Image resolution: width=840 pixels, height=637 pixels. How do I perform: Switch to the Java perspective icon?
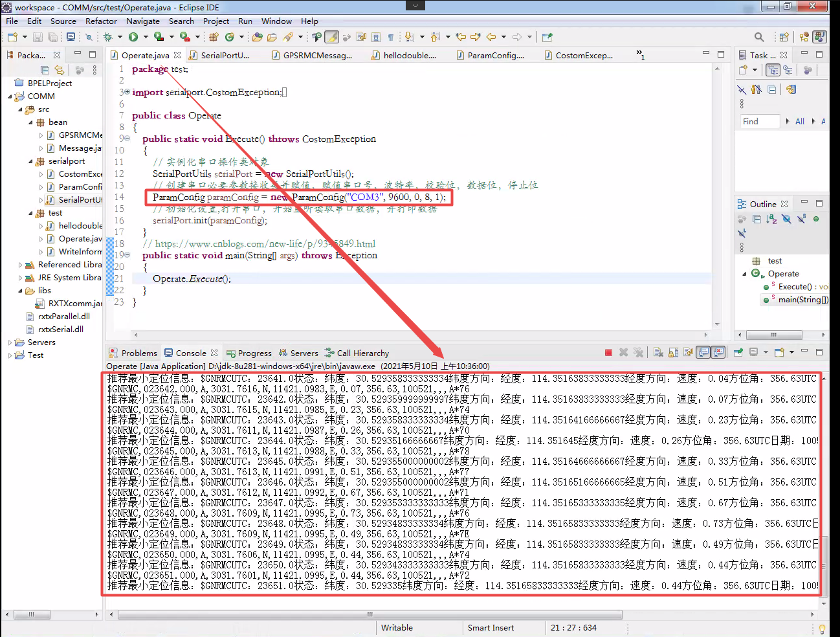820,37
